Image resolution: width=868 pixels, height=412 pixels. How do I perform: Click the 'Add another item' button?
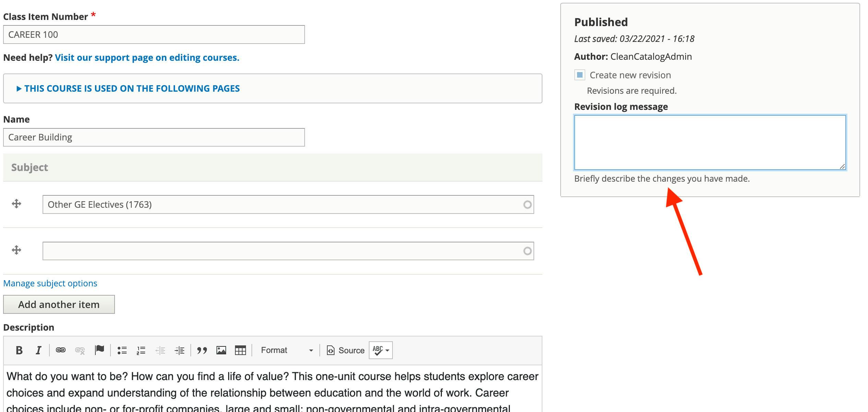[59, 305]
